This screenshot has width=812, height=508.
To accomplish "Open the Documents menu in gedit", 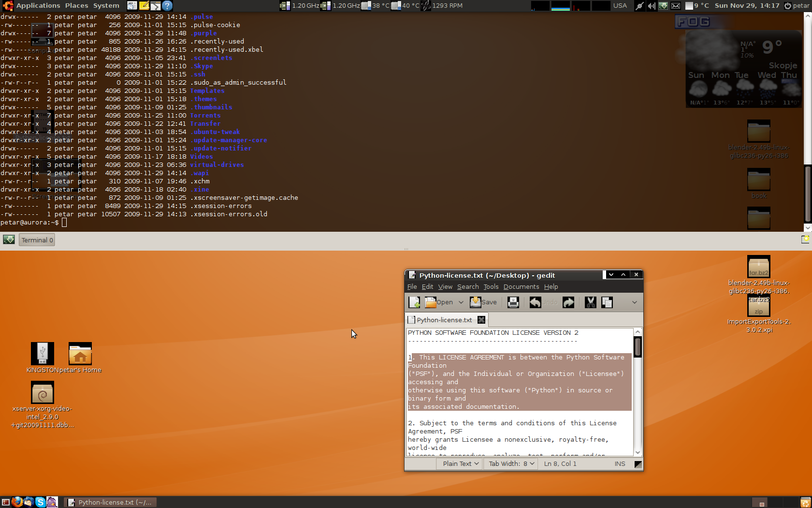I will (521, 287).
